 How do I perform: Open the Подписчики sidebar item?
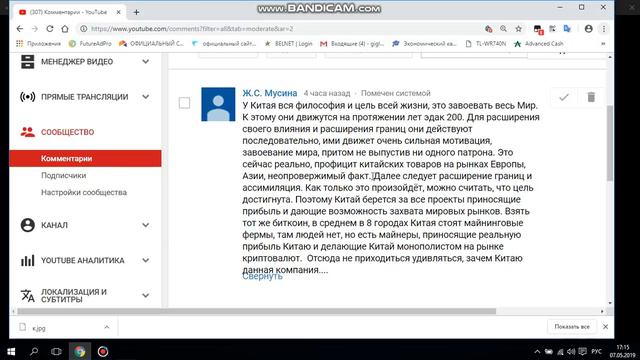point(63,176)
